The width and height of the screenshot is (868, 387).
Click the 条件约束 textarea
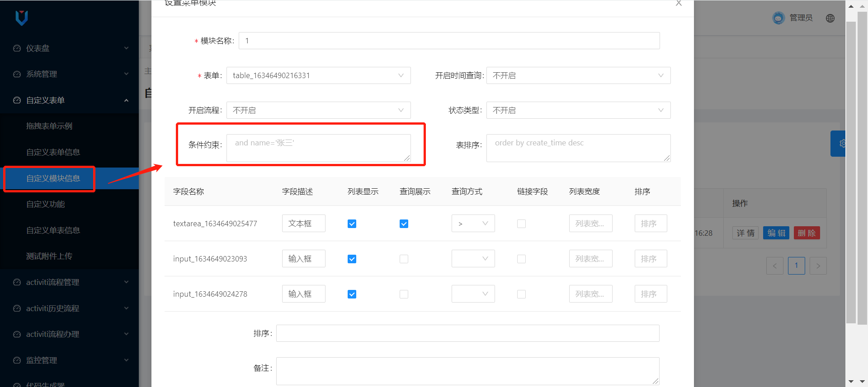(x=318, y=148)
